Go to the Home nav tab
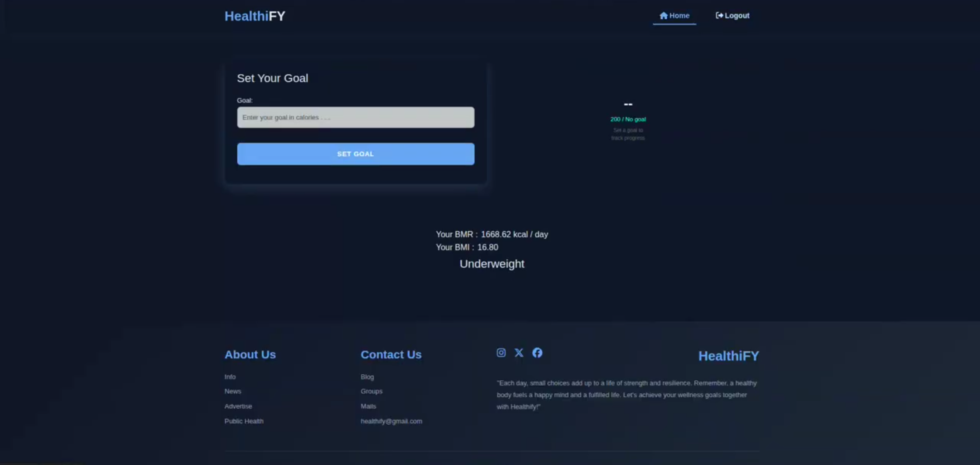The image size is (980, 465). (674, 16)
